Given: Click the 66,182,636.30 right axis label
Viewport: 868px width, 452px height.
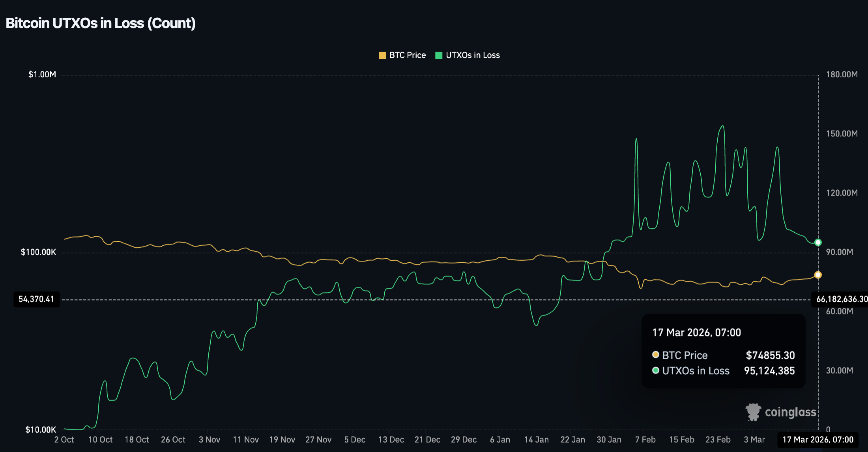Looking at the screenshot, I should coord(841,299).
